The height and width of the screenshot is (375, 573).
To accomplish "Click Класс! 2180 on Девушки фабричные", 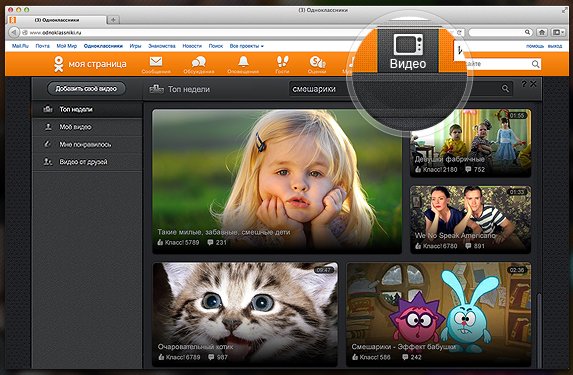I will click(x=436, y=170).
